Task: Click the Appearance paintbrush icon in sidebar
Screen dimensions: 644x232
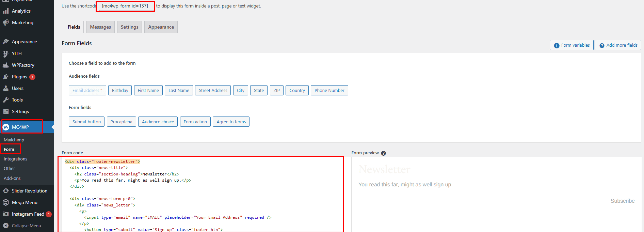Action: [6, 42]
